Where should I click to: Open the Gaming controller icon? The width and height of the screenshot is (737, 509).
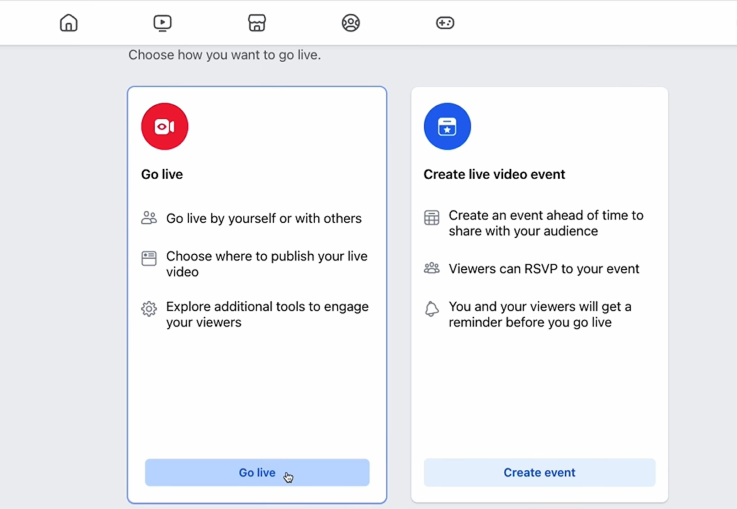[445, 23]
